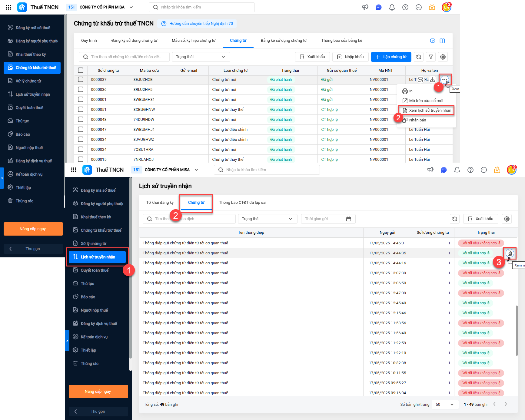Click the transmission history view icon on the 14:44:35 row

[510, 253]
